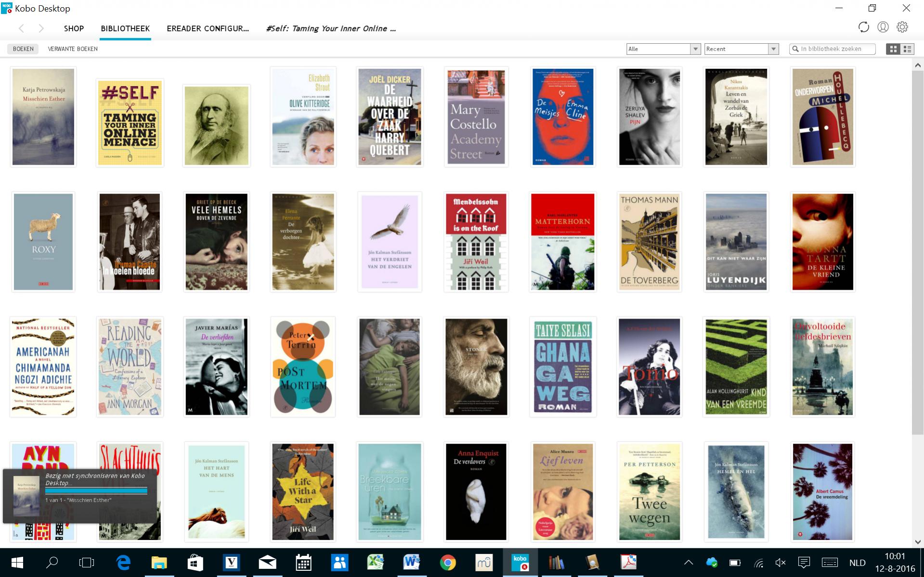Screen dimensions: 924x577
Task: Click the battery status tray icon
Action: (735, 563)
